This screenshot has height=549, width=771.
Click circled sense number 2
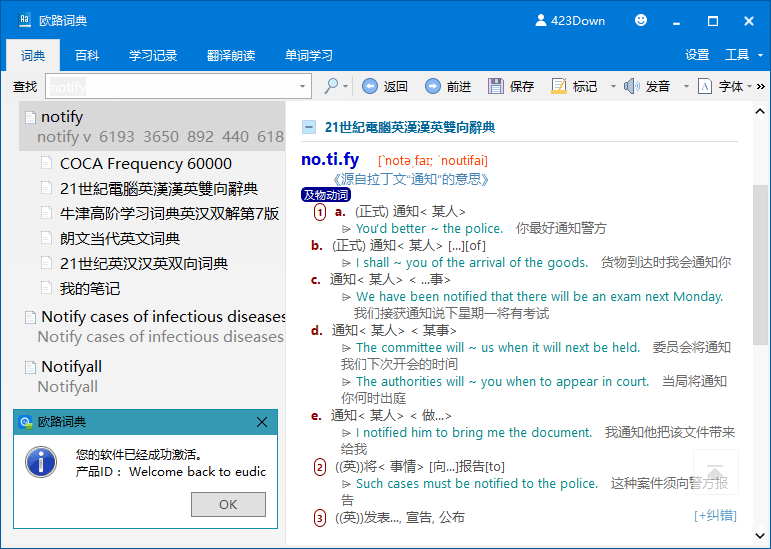coord(320,466)
